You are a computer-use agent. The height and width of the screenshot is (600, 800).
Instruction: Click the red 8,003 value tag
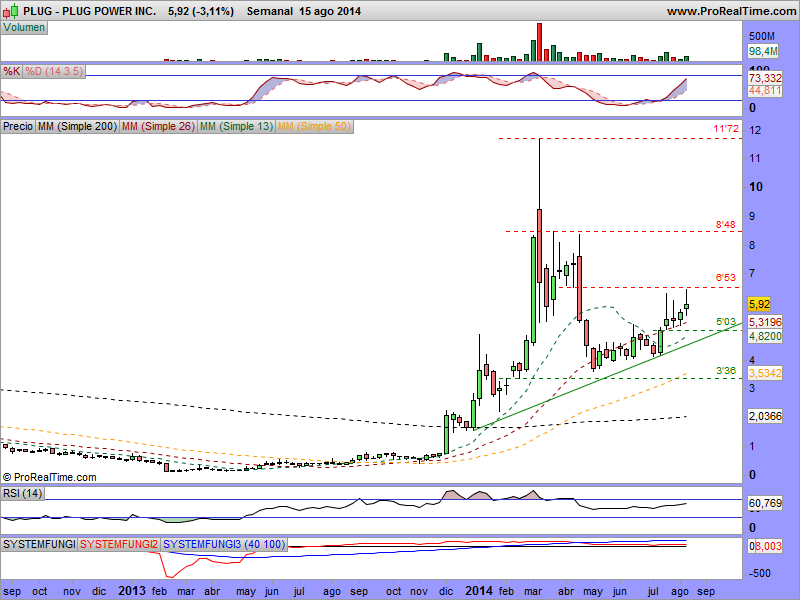[x=768, y=546]
